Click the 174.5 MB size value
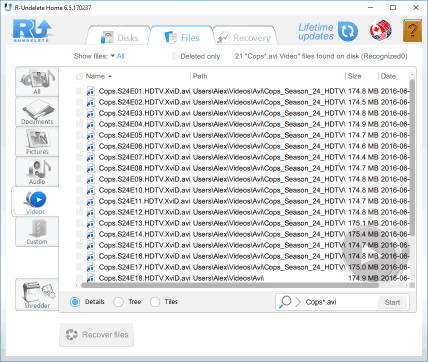The image size is (428, 362). 363,102
